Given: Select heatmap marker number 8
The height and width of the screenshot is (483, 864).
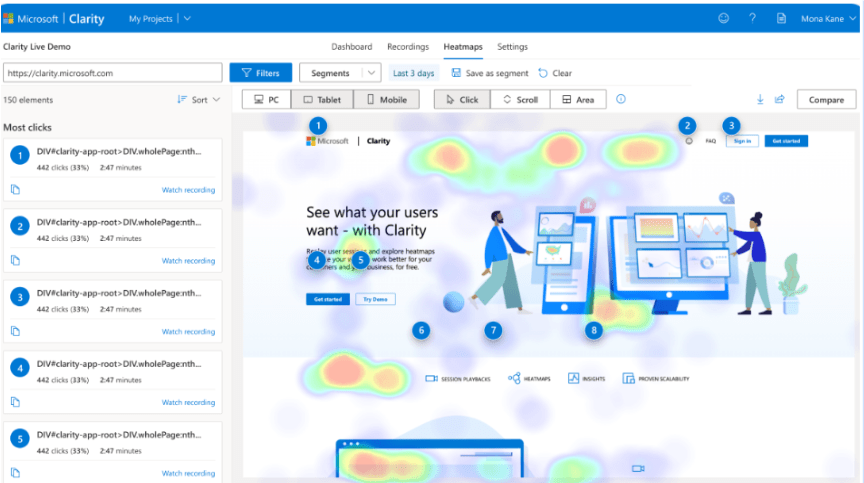Looking at the screenshot, I should (593, 330).
